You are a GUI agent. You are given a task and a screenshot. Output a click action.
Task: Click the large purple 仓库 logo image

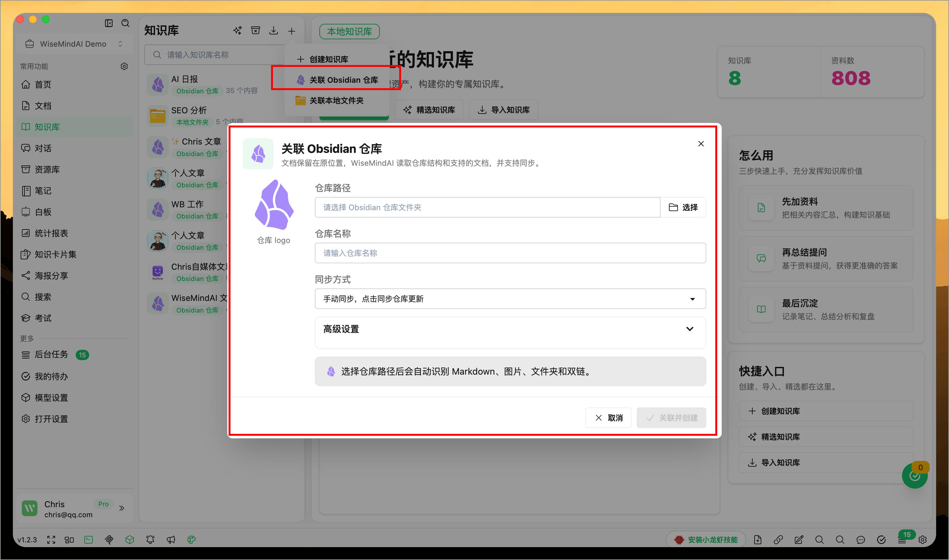point(274,204)
